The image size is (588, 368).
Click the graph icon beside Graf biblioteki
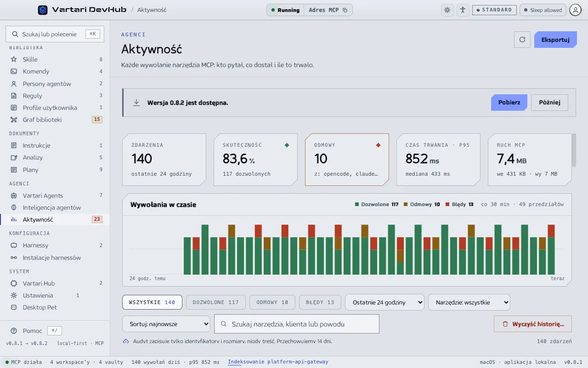click(14, 120)
